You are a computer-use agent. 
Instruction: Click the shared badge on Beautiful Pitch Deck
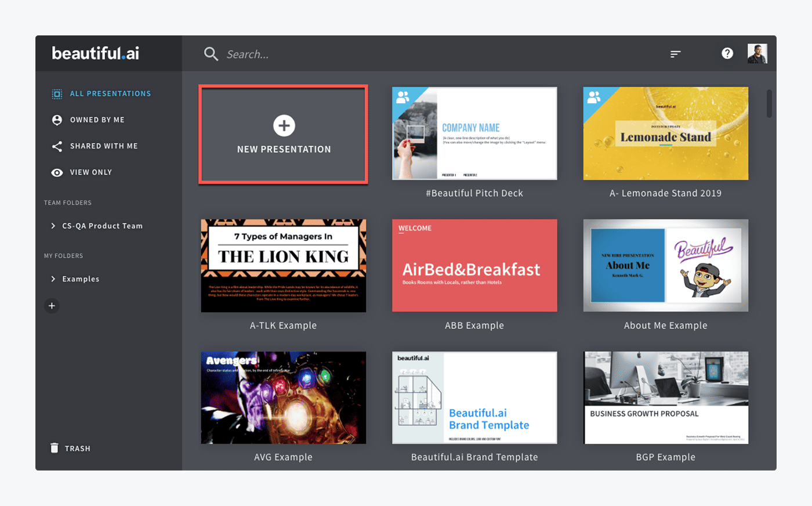[x=403, y=97]
